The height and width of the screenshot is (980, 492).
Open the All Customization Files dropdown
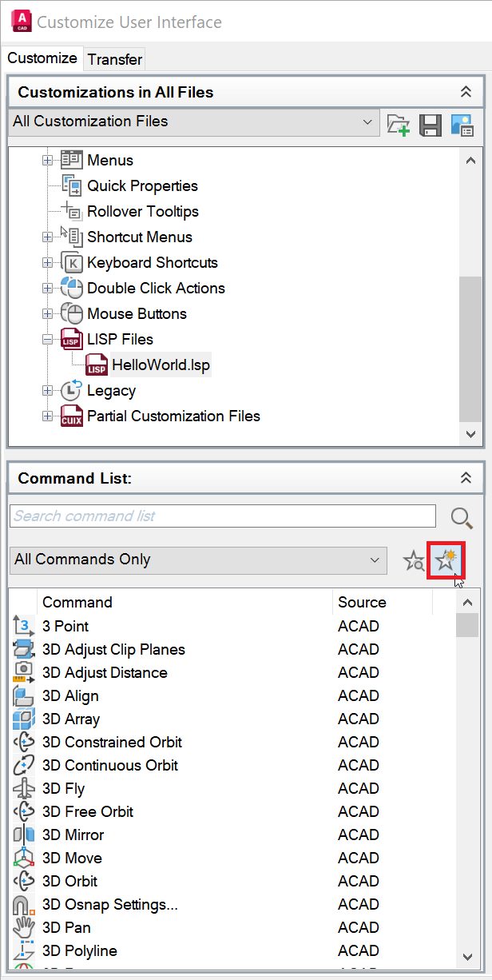point(367,122)
